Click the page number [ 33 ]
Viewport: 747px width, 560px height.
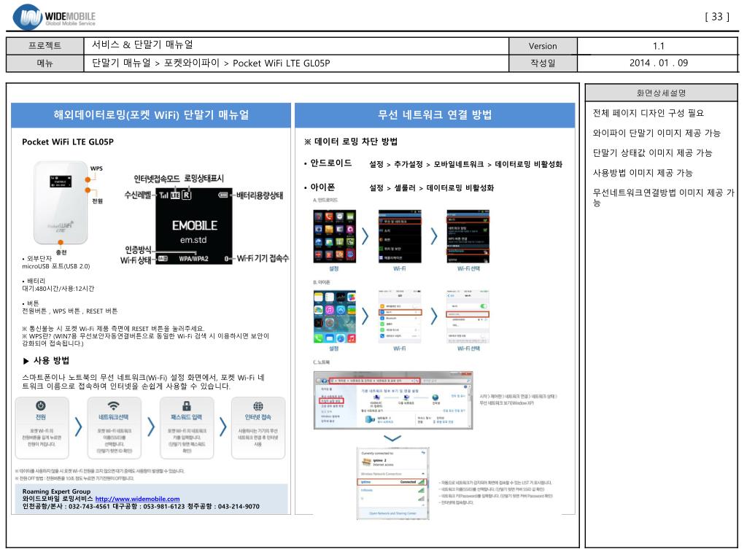[x=717, y=17]
